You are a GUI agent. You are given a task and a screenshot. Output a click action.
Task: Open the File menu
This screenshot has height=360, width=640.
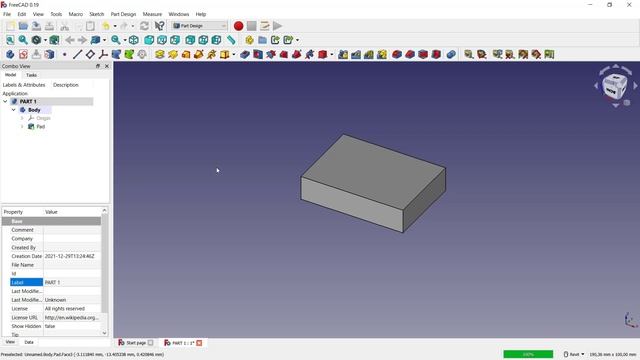[x=7, y=14]
